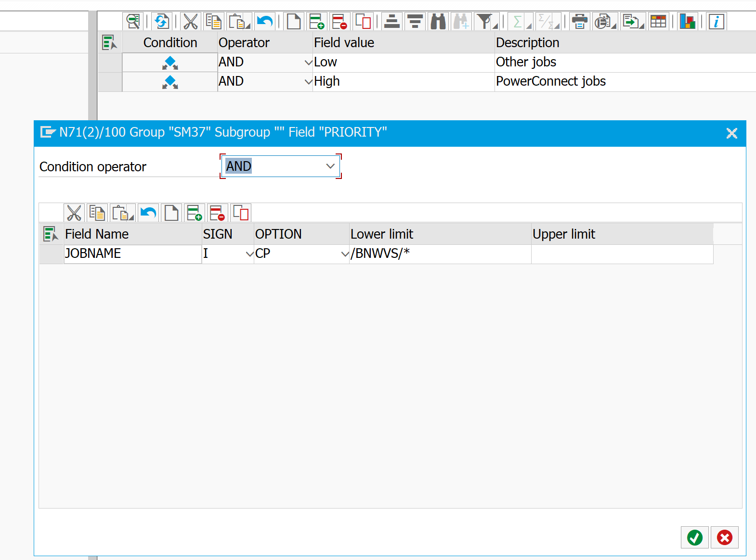Click Cut scissors icon in dialog toolbar

[74, 213]
